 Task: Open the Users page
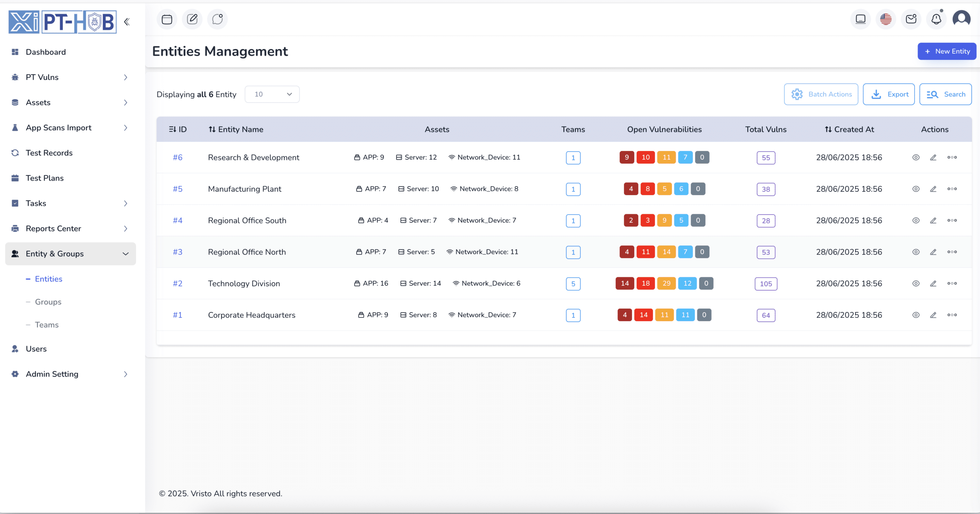tap(70, 349)
